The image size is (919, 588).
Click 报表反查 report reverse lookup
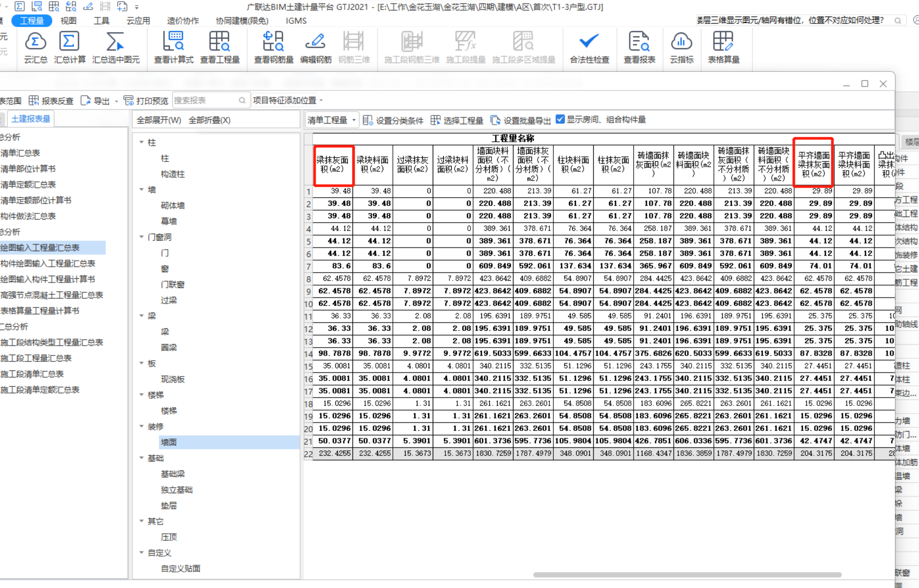pyautogui.click(x=51, y=101)
